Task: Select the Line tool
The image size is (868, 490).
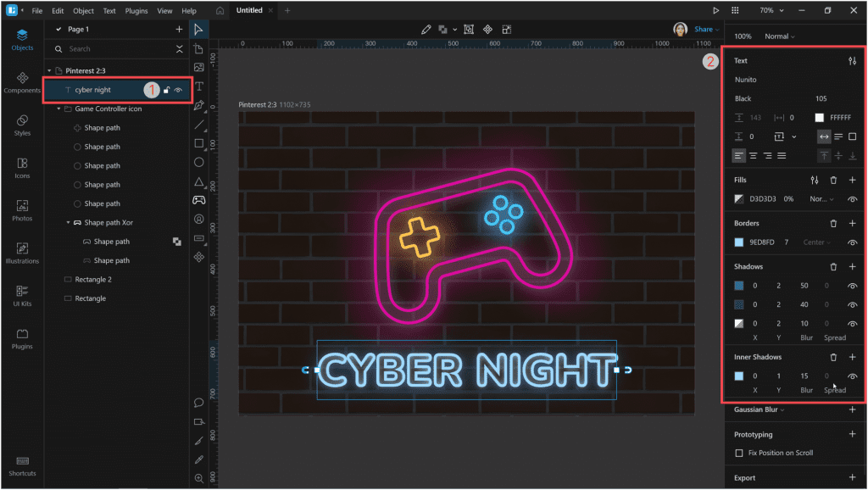Action: coord(198,125)
